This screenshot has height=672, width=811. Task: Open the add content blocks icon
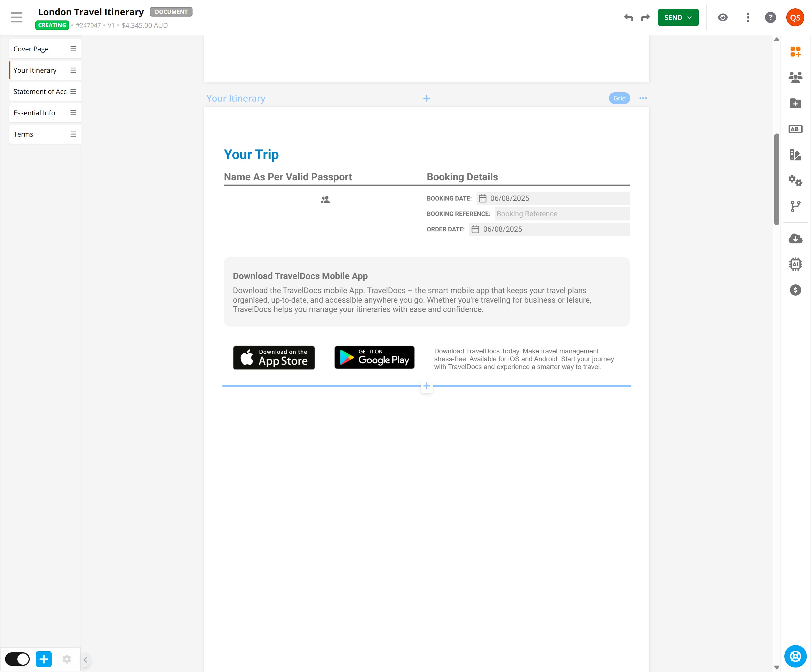click(795, 51)
